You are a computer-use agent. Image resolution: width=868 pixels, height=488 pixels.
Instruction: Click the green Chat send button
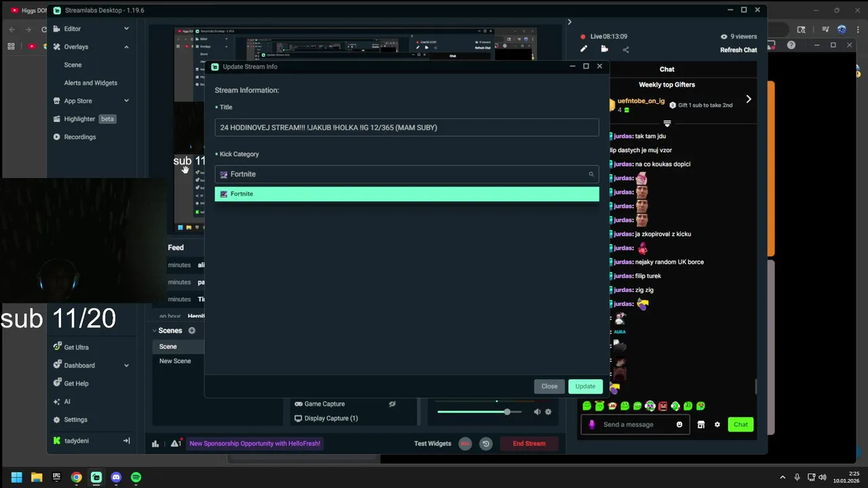click(x=741, y=424)
